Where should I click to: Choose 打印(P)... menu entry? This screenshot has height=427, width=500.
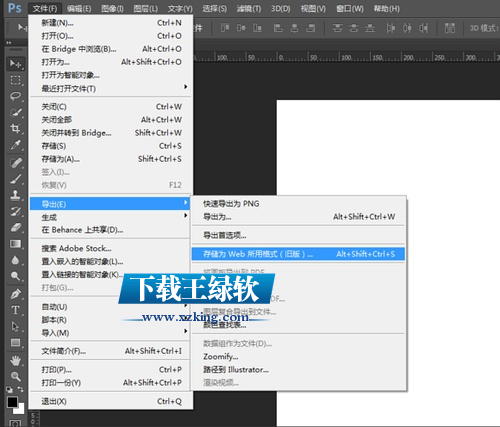click(111, 370)
